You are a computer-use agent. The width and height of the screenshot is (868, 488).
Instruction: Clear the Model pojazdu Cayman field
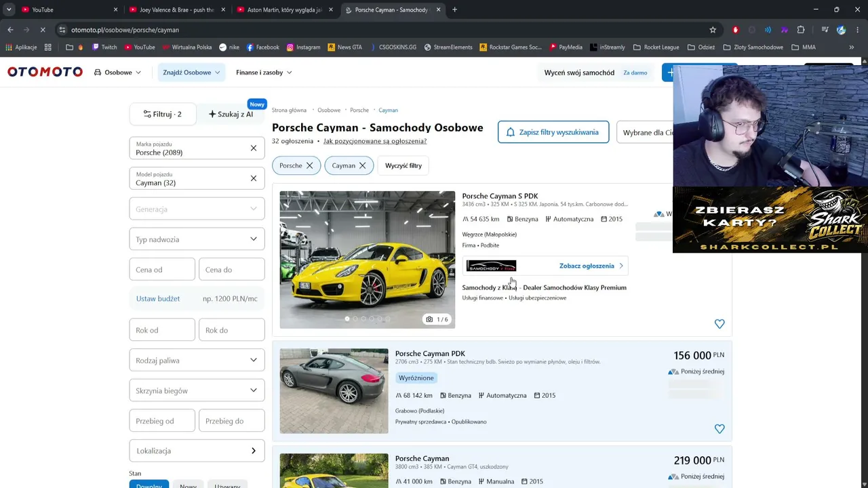[254, 178]
